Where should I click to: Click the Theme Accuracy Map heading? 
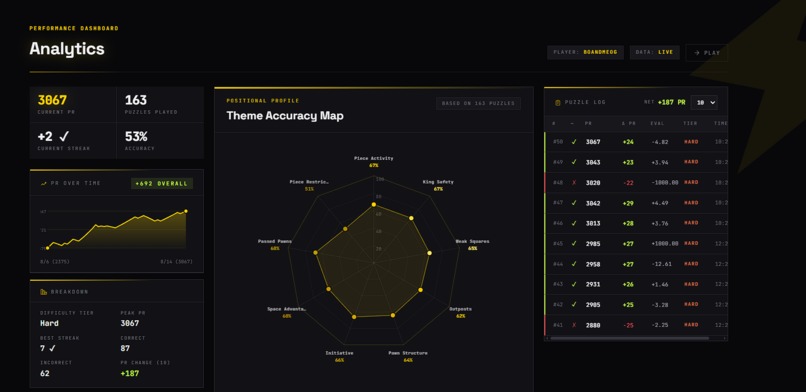(285, 116)
